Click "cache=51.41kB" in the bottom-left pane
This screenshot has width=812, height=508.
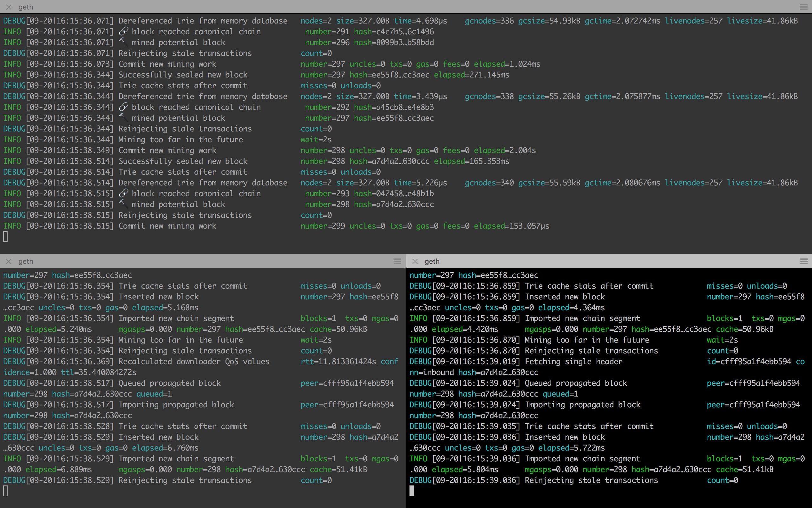point(338,469)
